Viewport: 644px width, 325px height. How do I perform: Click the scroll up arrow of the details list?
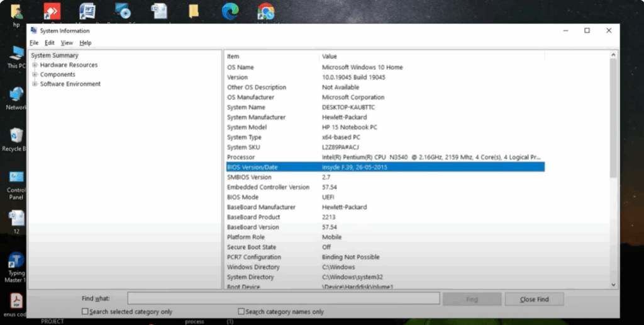[613, 54]
